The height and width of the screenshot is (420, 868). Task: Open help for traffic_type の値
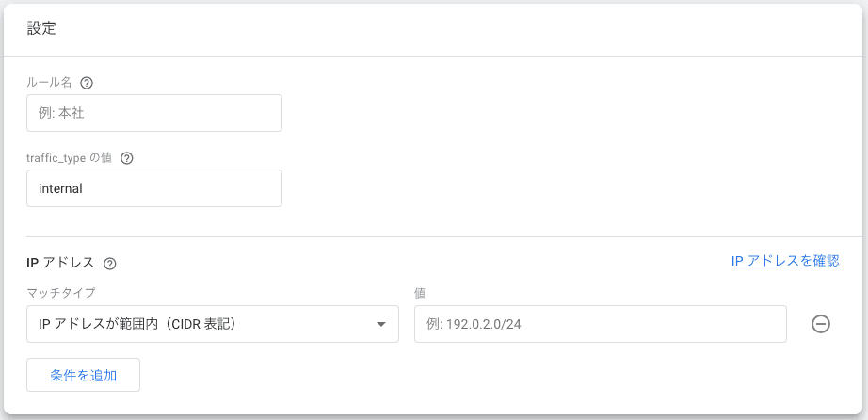tap(127, 158)
